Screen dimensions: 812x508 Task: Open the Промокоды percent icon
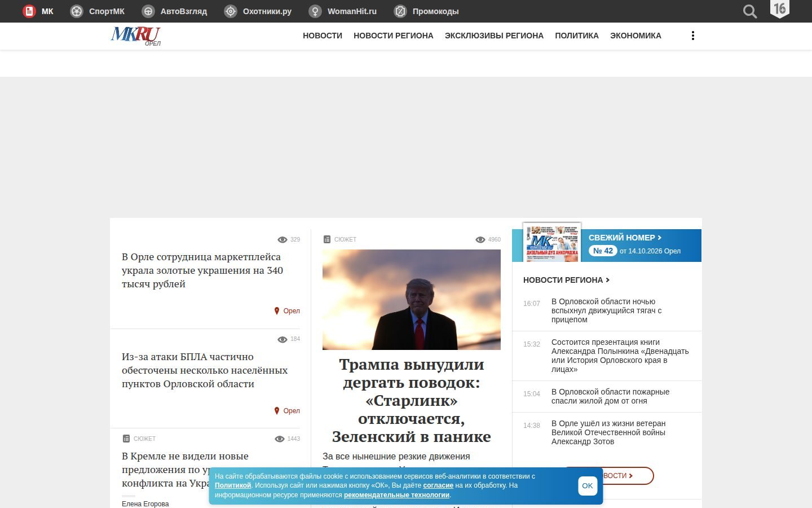(400, 11)
